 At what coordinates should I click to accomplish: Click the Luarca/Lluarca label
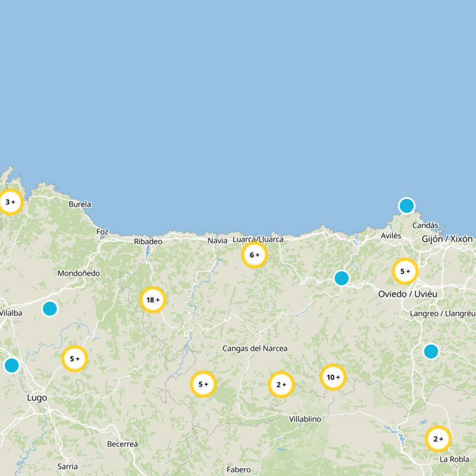258,239
